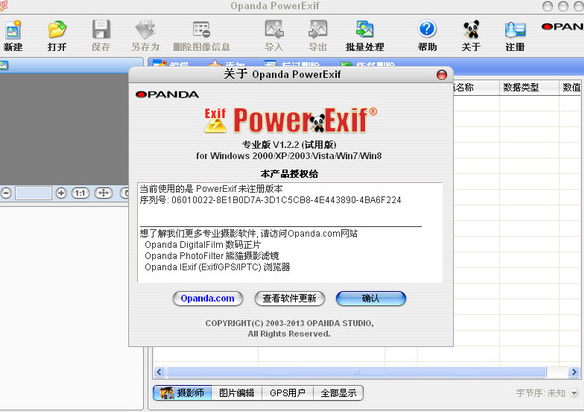Click the 数值 column header
This screenshot has height=412, width=584.
pos(571,88)
